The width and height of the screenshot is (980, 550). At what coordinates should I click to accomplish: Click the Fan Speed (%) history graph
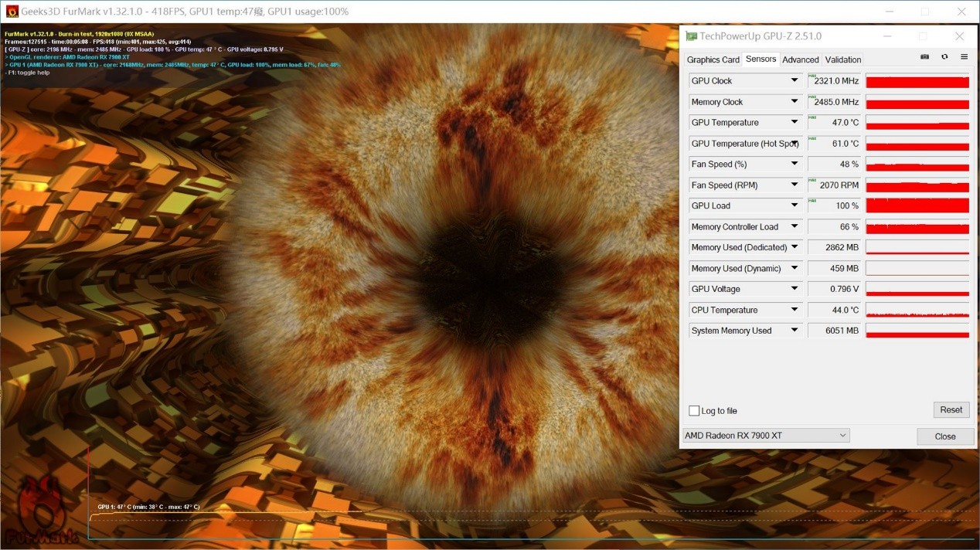click(917, 164)
